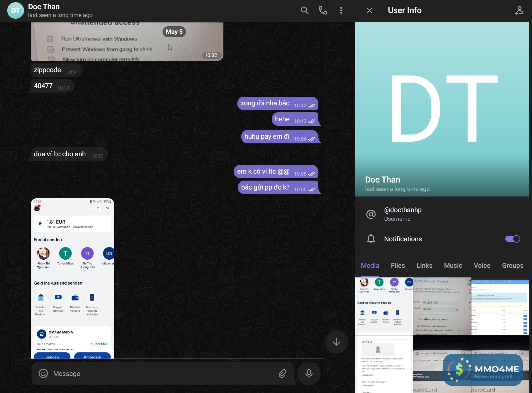532x393 pixels.
Task: Select the 'zippcode' message
Action: [56, 70]
